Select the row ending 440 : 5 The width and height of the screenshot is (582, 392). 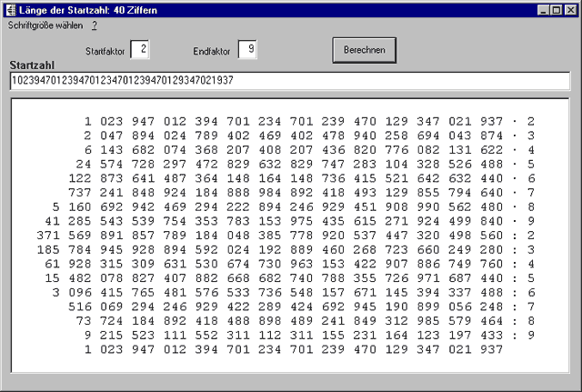289,278
